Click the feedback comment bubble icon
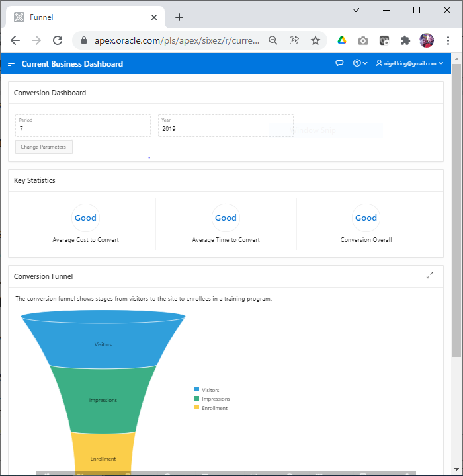The height and width of the screenshot is (476, 463). point(339,63)
